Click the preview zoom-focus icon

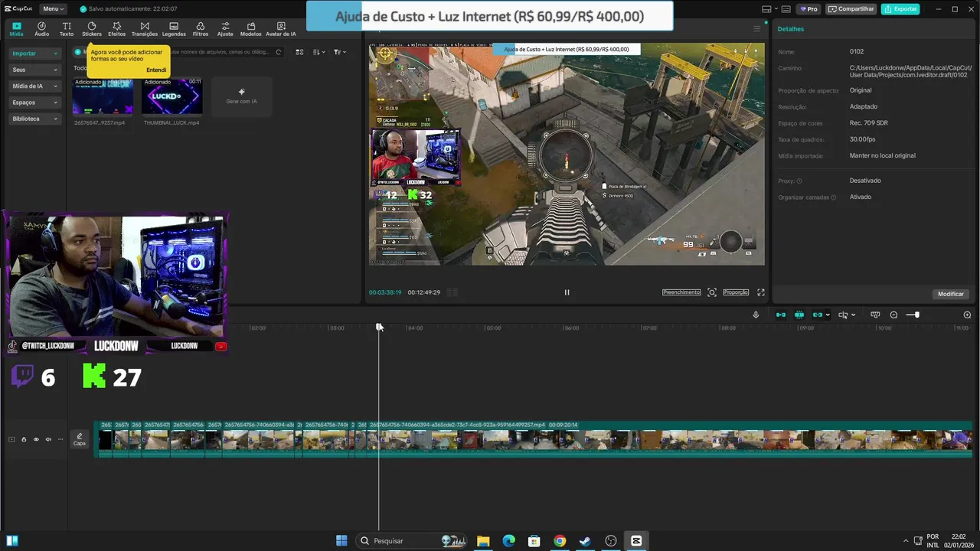pyautogui.click(x=712, y=292)
